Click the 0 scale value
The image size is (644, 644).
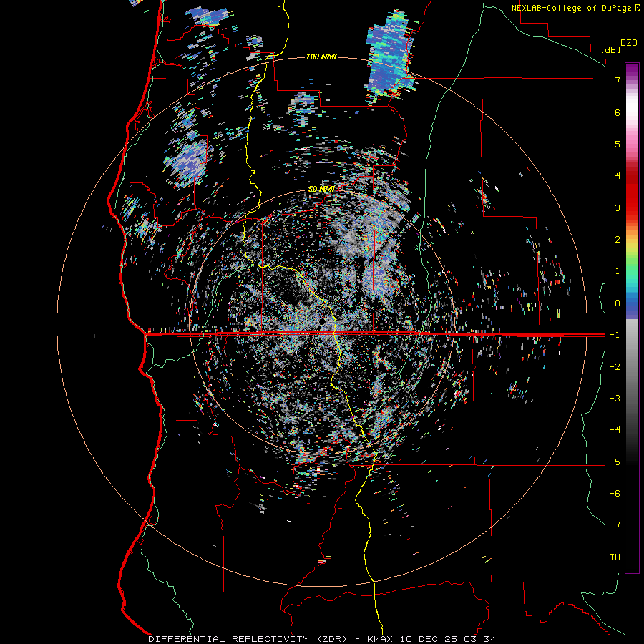click(618, 303)
